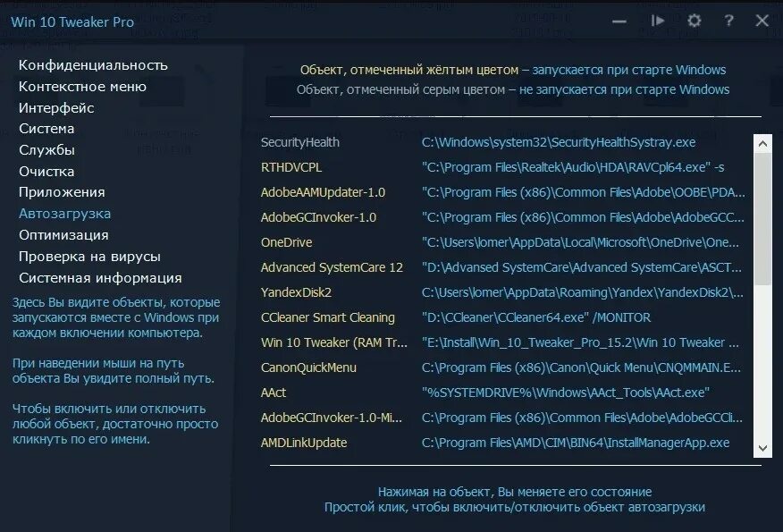Toggle AdobeAAMUpdater-1.0 autostart
This screenshot has width=783, height=532.
(x=323, y=192)
